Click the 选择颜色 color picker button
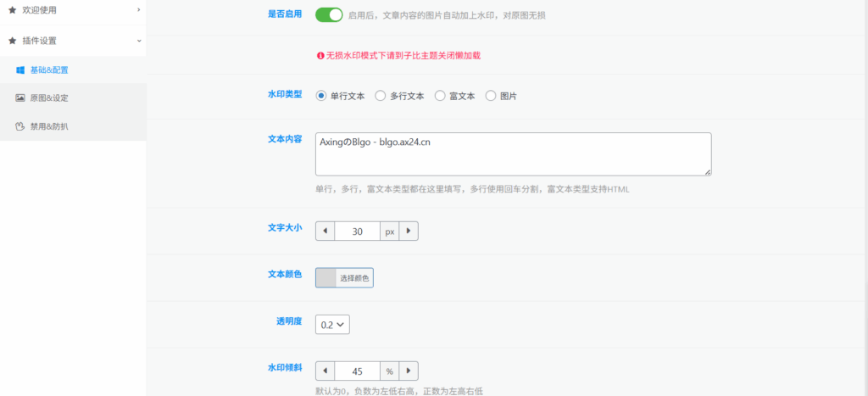Viewport: 868px width, 396px height. [x=344, y=278]
